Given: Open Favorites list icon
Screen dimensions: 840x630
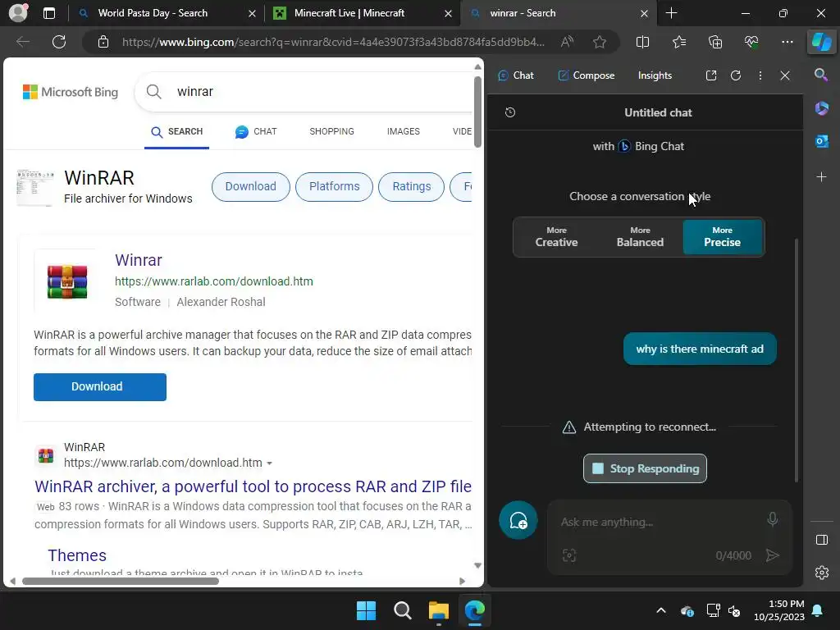Looking at the screenshot, I should tap(678, 42).
